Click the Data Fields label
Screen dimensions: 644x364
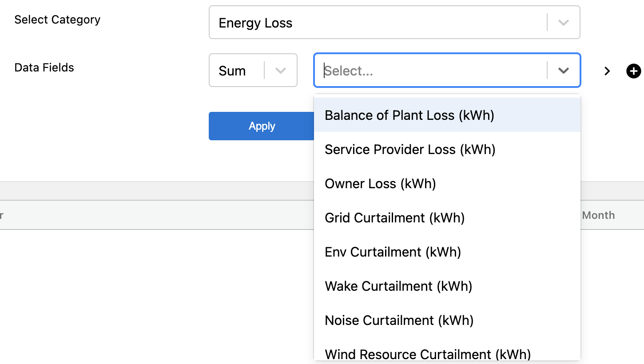44,68
